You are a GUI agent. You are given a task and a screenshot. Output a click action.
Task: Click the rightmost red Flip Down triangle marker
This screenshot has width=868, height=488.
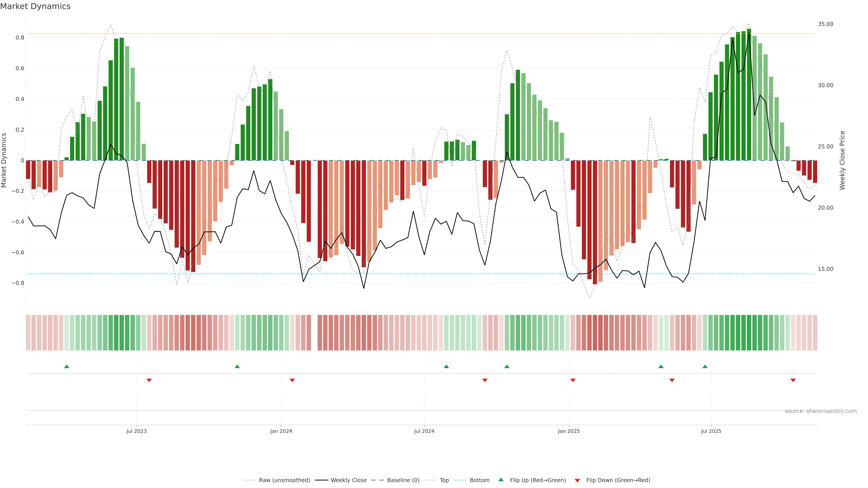tap(793, 380)
